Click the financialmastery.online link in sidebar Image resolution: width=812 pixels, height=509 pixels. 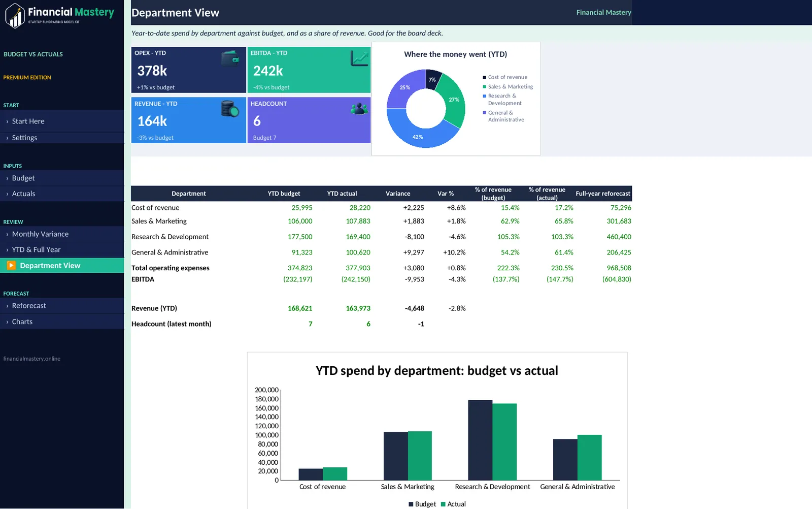coord(31,359)
